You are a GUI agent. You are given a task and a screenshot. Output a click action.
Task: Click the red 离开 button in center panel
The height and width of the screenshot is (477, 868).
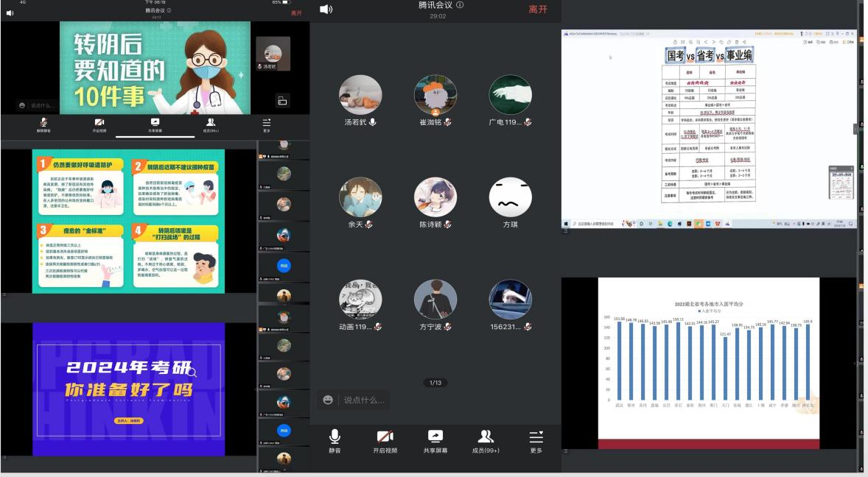pos(538,10)
